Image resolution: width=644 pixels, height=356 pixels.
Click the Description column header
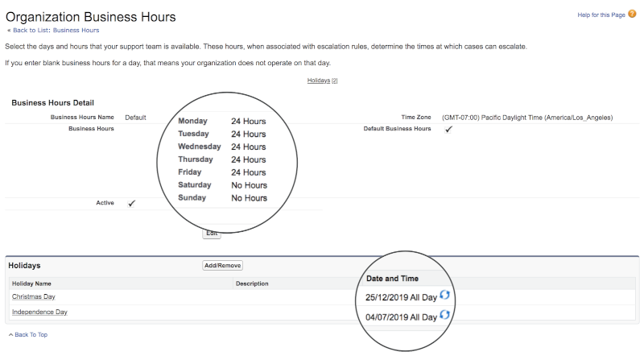[252, 284]
